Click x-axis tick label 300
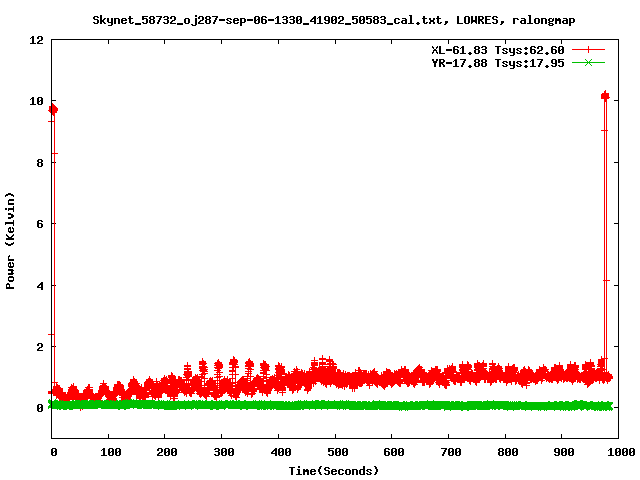The width and height of the screenshot is (640, 480). (x=224, y=452)
